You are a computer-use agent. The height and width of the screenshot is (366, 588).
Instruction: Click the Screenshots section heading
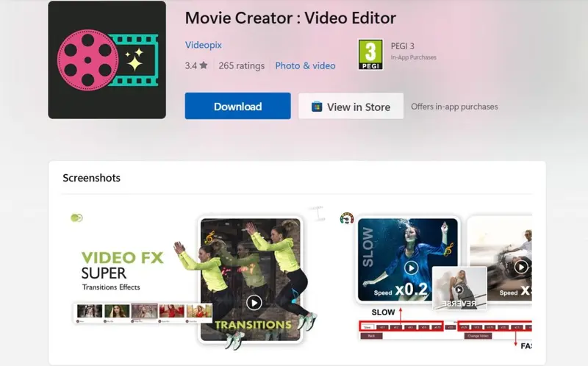[91, 178]
